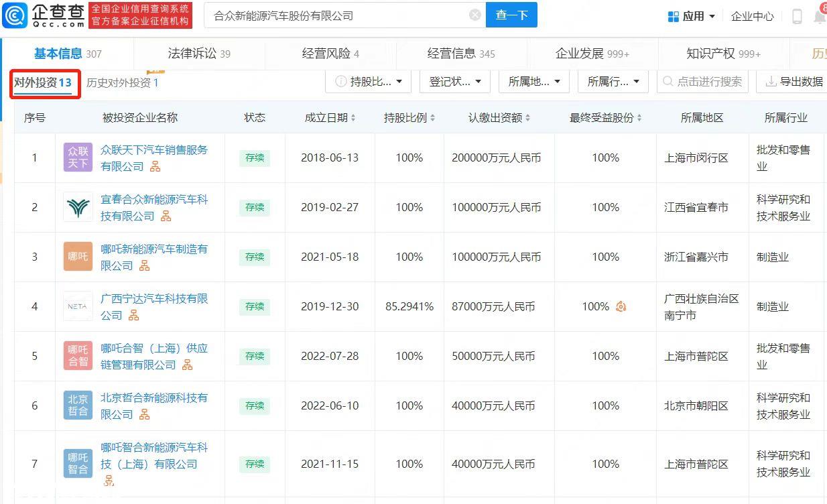Click 导出数据 export button

[794, 82]
